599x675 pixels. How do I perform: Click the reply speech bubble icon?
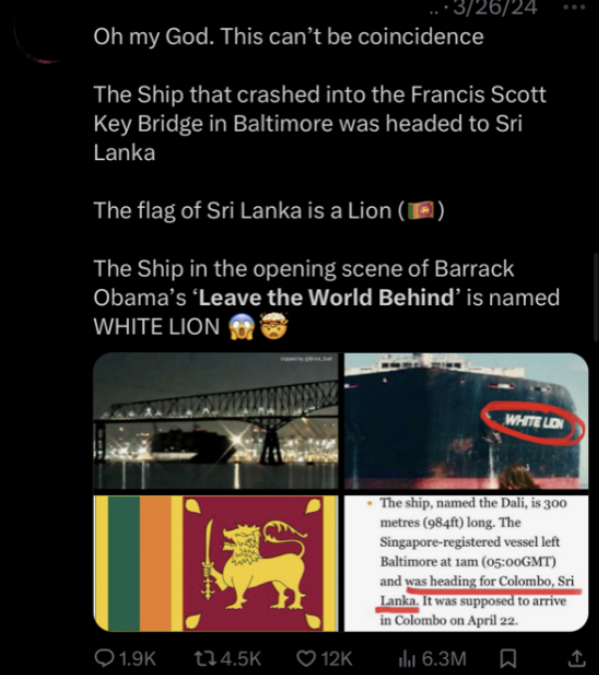103,658
